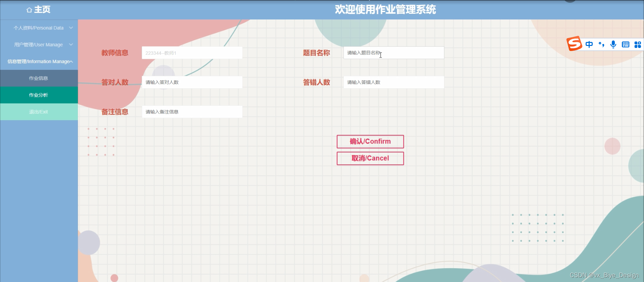Select 作业分析 submenu item
The width and height of the screenshot is (644, 282).
pyautogui.click(x=39, y=95)
